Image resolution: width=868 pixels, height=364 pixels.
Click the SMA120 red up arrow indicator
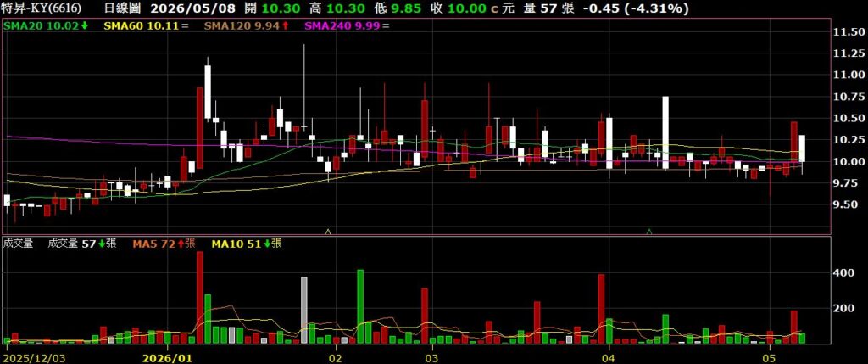tap(287, 25)
